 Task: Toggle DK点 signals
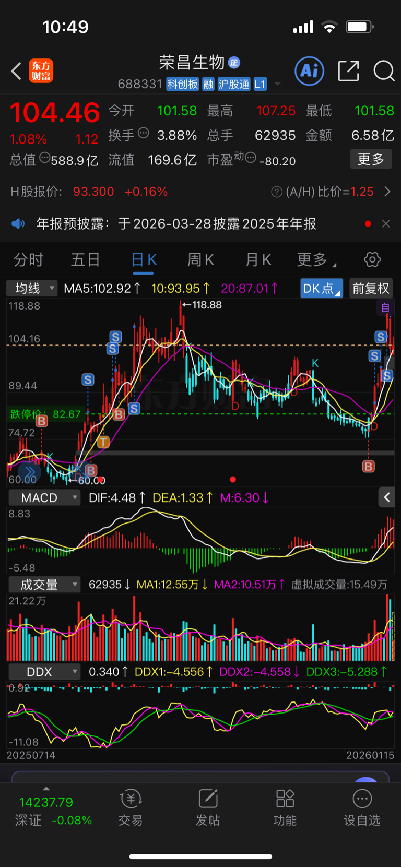322,289
